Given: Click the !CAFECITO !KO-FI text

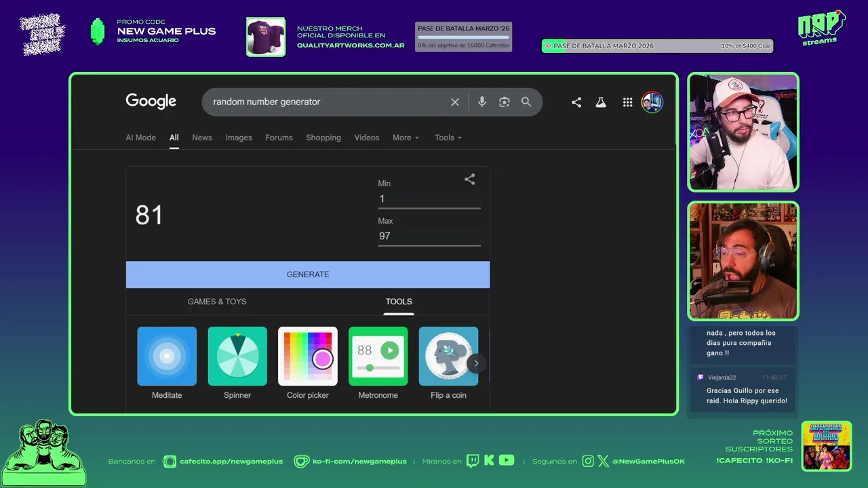Looking at the screenshot, I should (x=754, y=461).
